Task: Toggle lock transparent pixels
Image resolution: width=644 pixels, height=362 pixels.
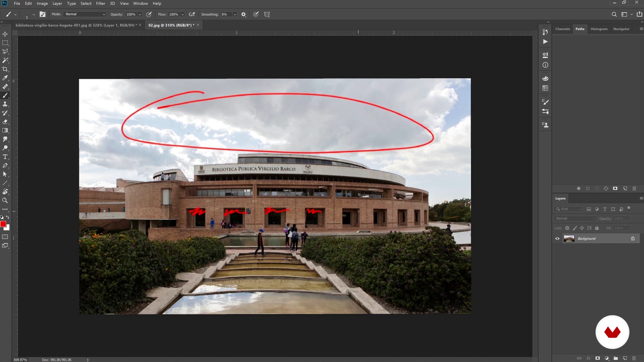Action: click(x=567, y=228)
